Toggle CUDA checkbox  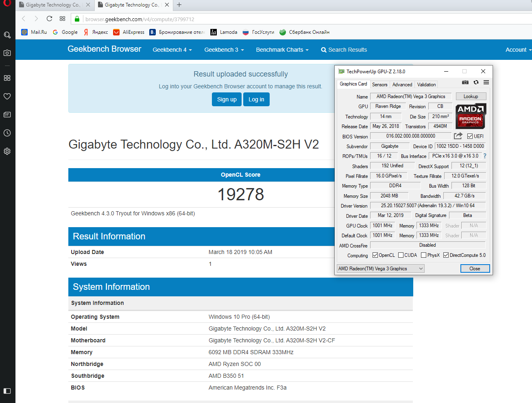click(x=401, y=255)
